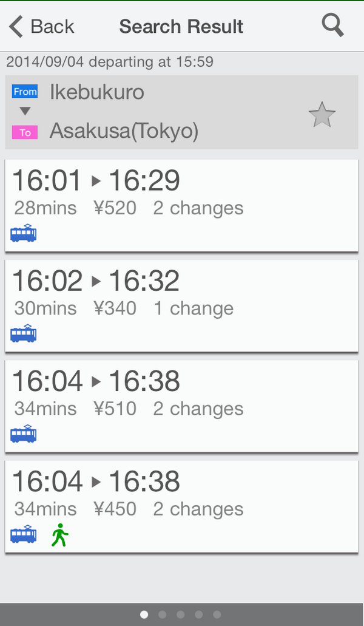Tap the Back chevron arrow
This screenshot has height=626, width=364.
tap(16, 27)
